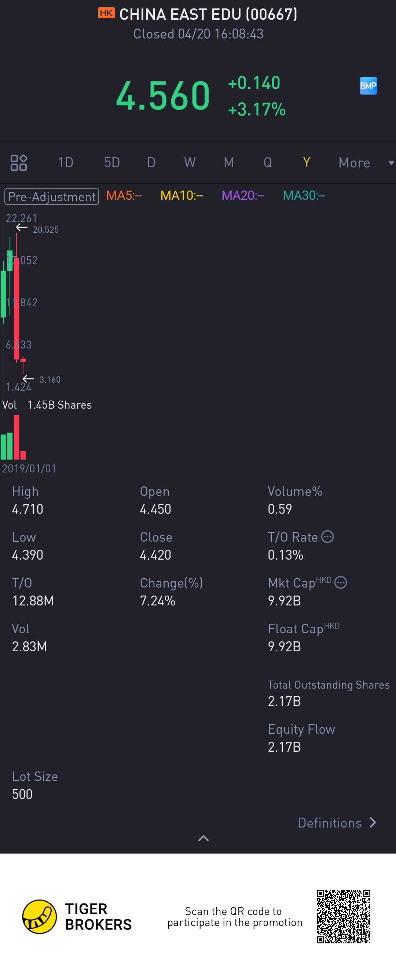Select the M monthly chart tab
Image resolution: width=396 pixels, height=980 pixels.
coord(228,163)
